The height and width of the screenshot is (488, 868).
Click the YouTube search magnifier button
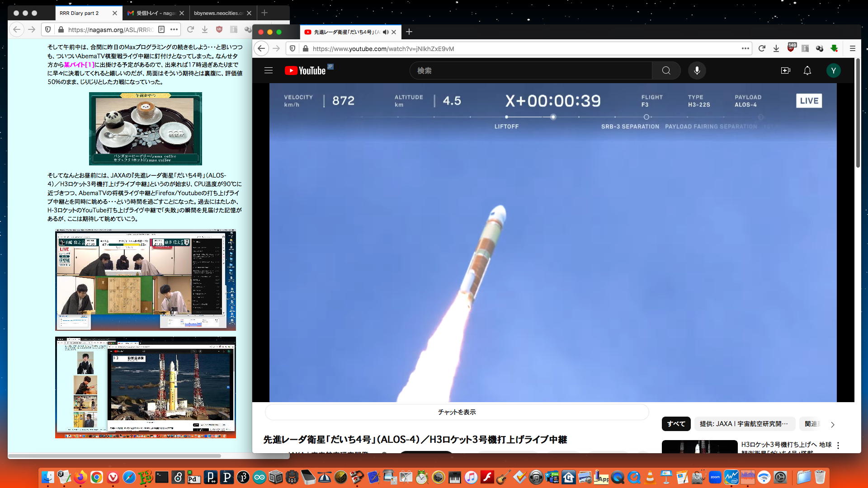[666, 70]
